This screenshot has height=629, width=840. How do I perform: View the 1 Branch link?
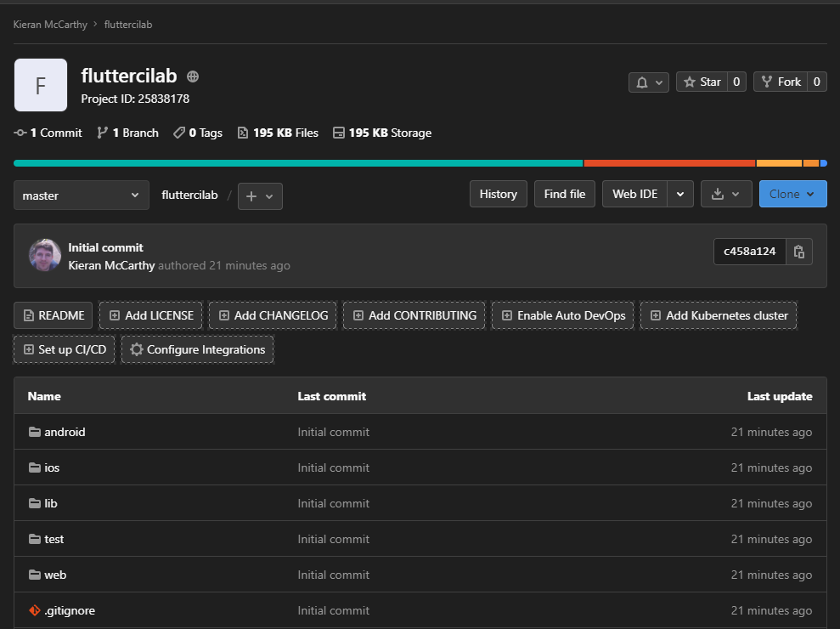tap(128, 133)
